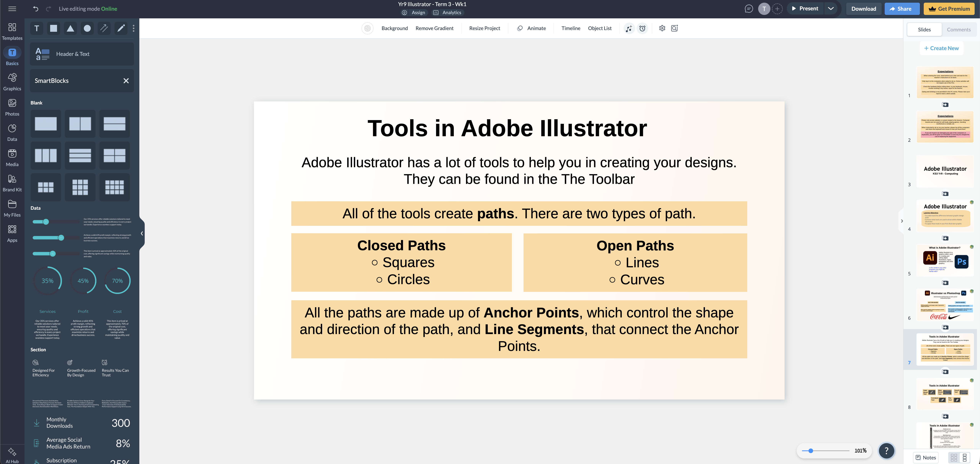Viewport: 980px width, 464px height.
Task: Open the Apps sidebar panel
Action: coord(12,233)
